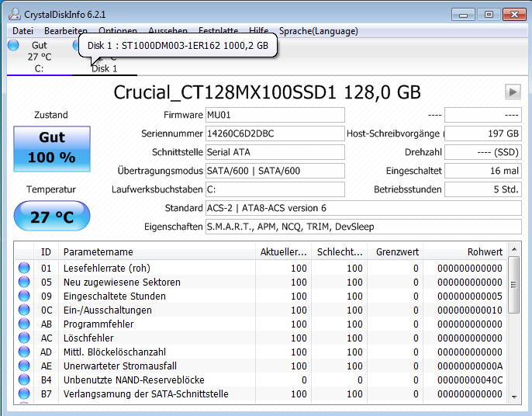532x416 pixels.
Task: Open the Bearbeiten menu
Action: click(x=65, y=31)
